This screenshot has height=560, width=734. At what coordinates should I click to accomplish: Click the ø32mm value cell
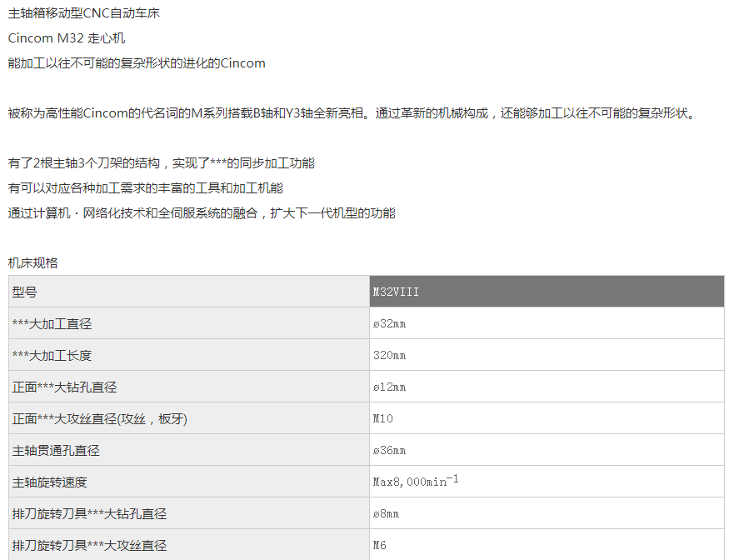point(390,324)
